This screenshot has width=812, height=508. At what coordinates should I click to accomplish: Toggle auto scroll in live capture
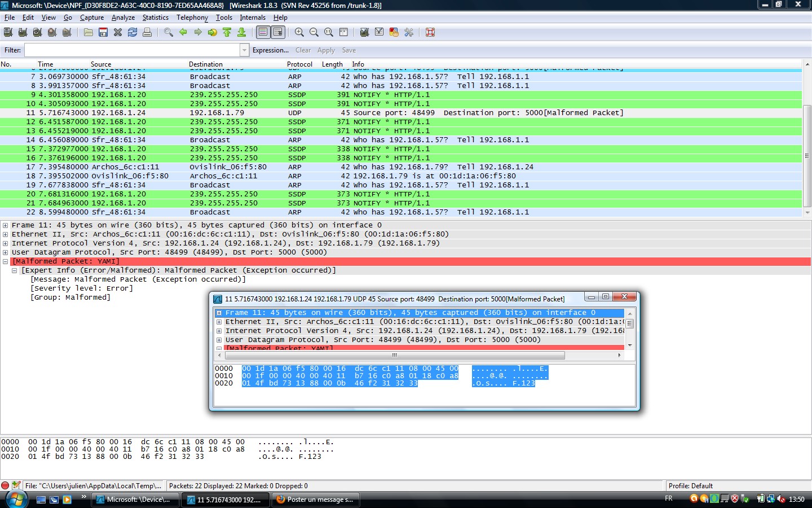pyautogui.click(x=278, y=32)
